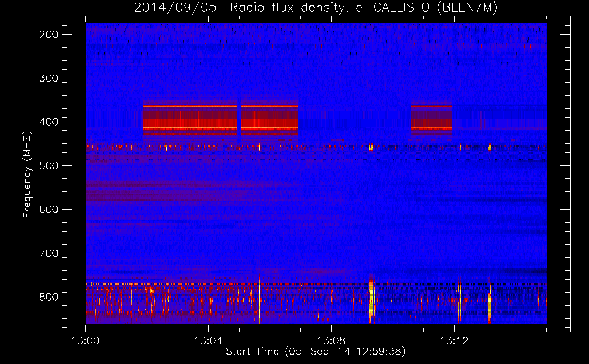Click the second red emission block after 13:05

pos(269,120)
